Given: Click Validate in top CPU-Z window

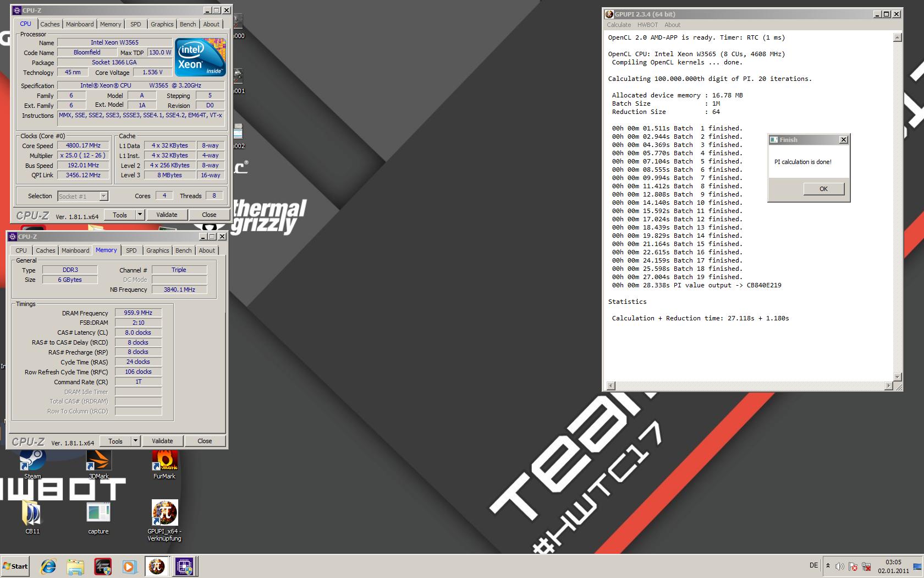Looking at the screenshot, I should 167,215.
